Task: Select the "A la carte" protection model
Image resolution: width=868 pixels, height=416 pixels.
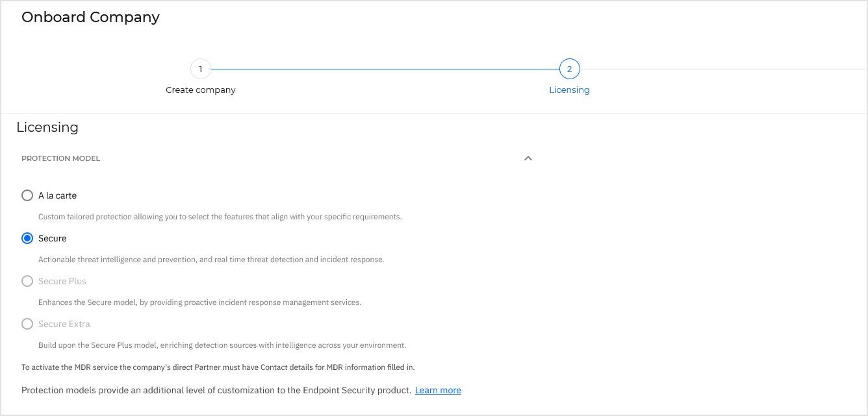Action: pyautogui.click(x=27, y=195)
